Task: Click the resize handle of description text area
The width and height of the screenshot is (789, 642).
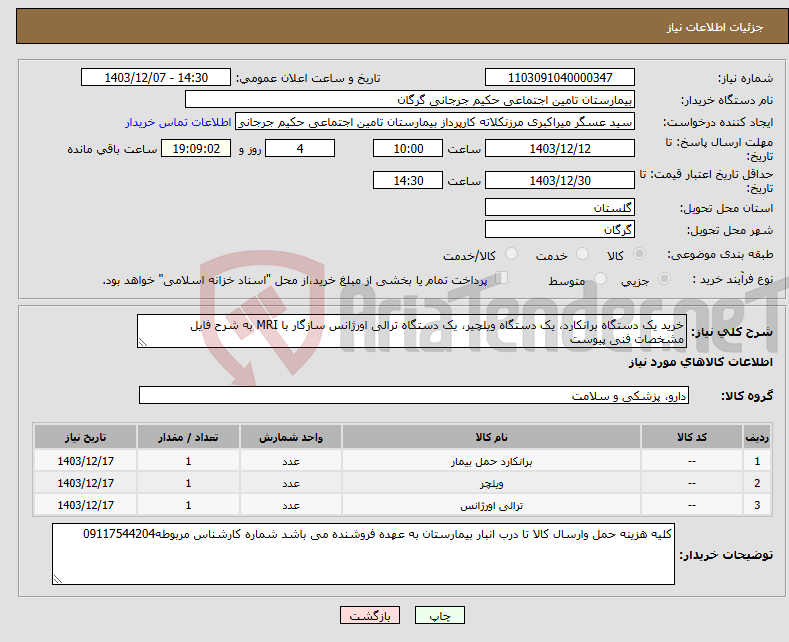Action: 143,342
